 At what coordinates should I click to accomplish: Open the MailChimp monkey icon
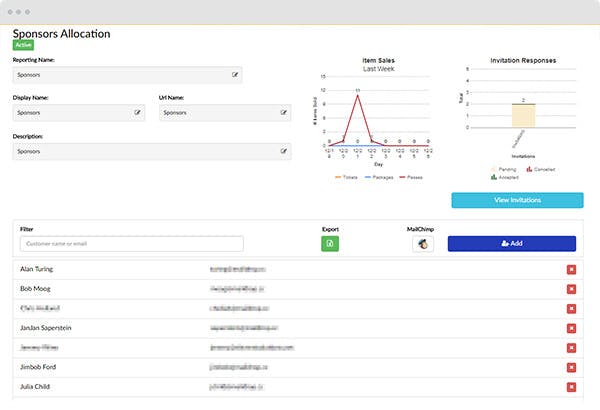(x=423, y=244)
